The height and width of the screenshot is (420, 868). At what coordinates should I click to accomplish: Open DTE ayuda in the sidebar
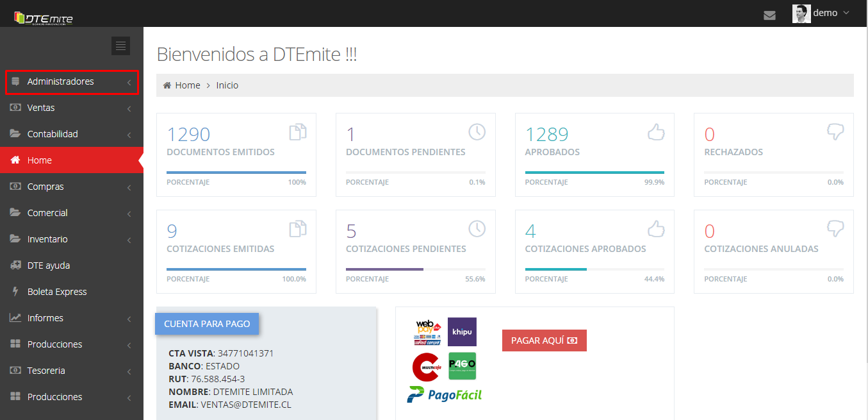(72, 265)
